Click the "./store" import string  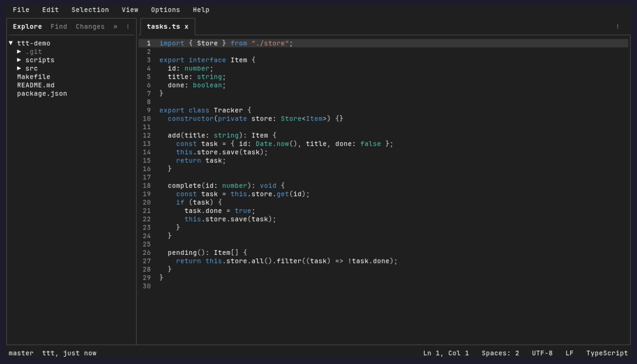(270, 43)
